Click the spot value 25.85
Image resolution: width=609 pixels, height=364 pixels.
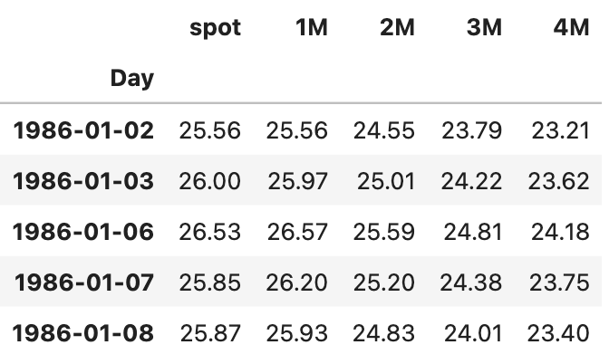coord(209,283)
